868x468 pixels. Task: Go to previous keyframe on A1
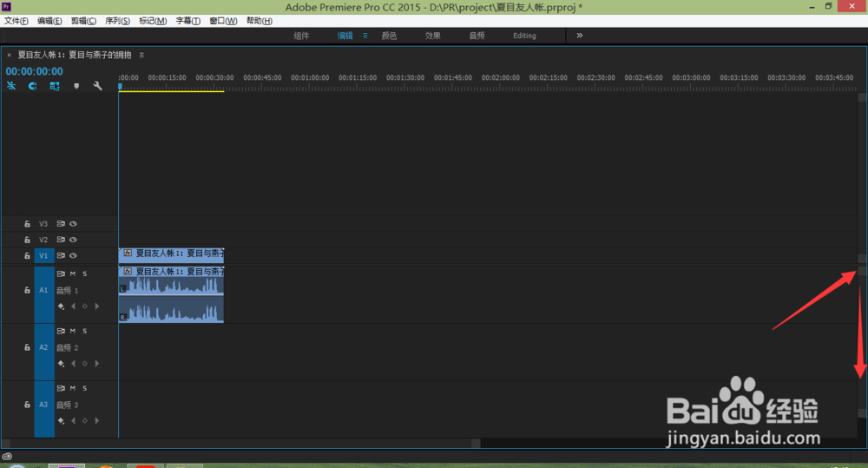point(73,307)
